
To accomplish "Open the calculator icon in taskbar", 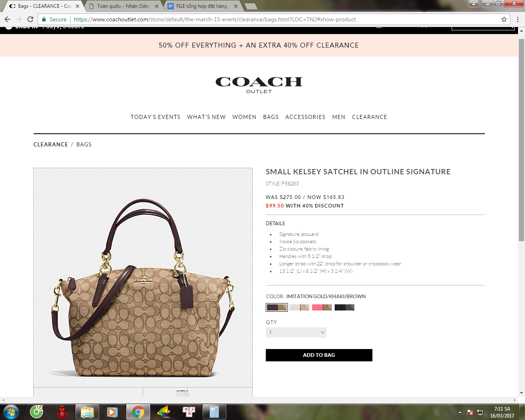I will 214,412.
